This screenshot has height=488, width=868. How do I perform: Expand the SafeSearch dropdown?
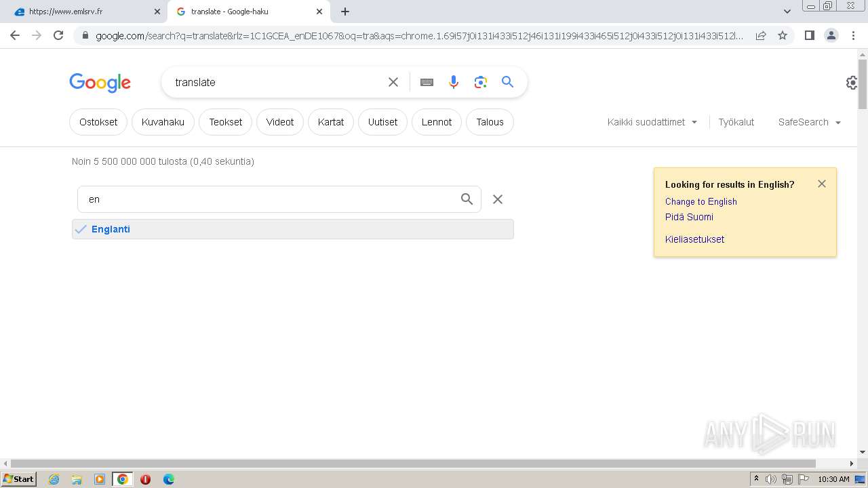pyautogui.click(x=810, y=122)
